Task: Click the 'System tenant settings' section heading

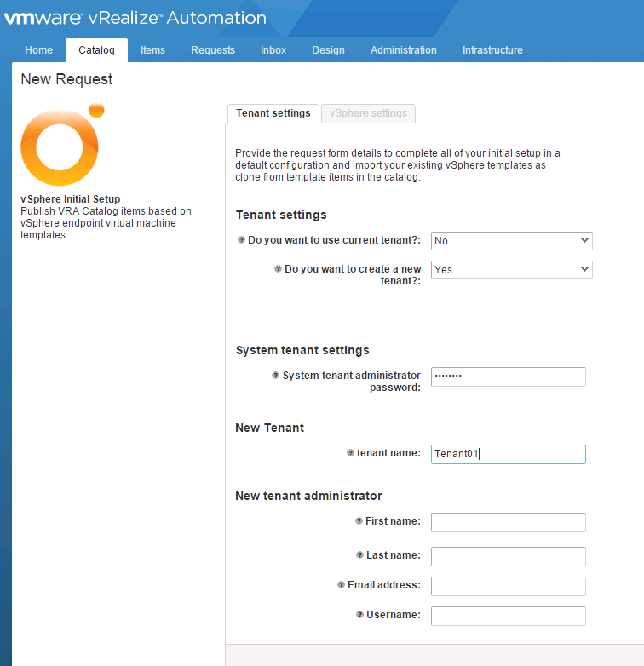Action: (x=302, y=350)
